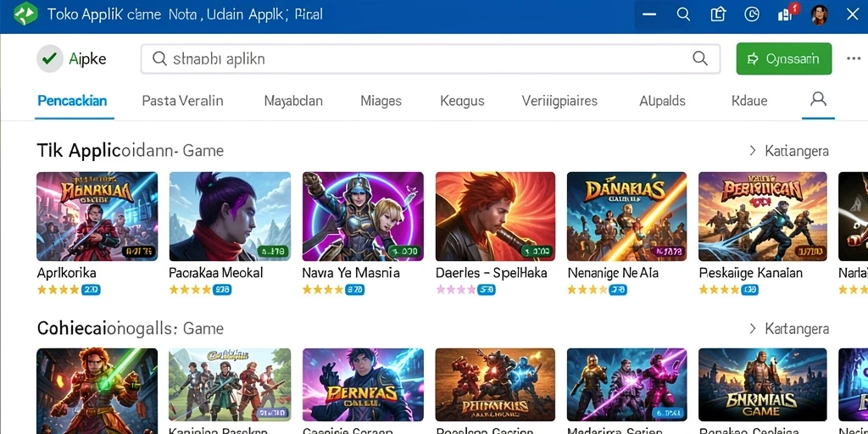Screen dimensions: 868x434
Task: Focus the 'stnapbi aplikn' search field
Action: (430, 58)
